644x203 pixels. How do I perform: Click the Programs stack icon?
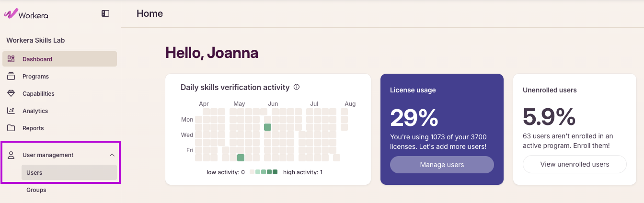pos(11,77)
